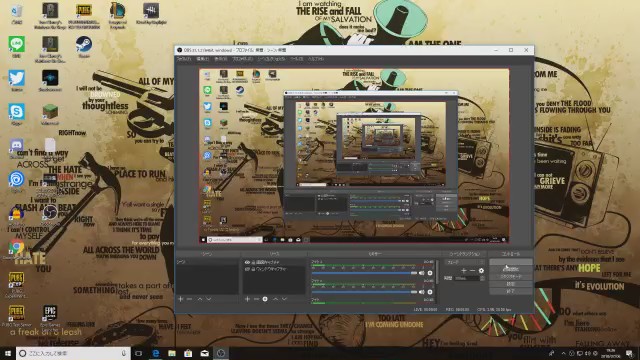Click the Start Streaming button in Controls
Image resolution: width=640 pixels, height=360 pixels.
click(511, 262)
